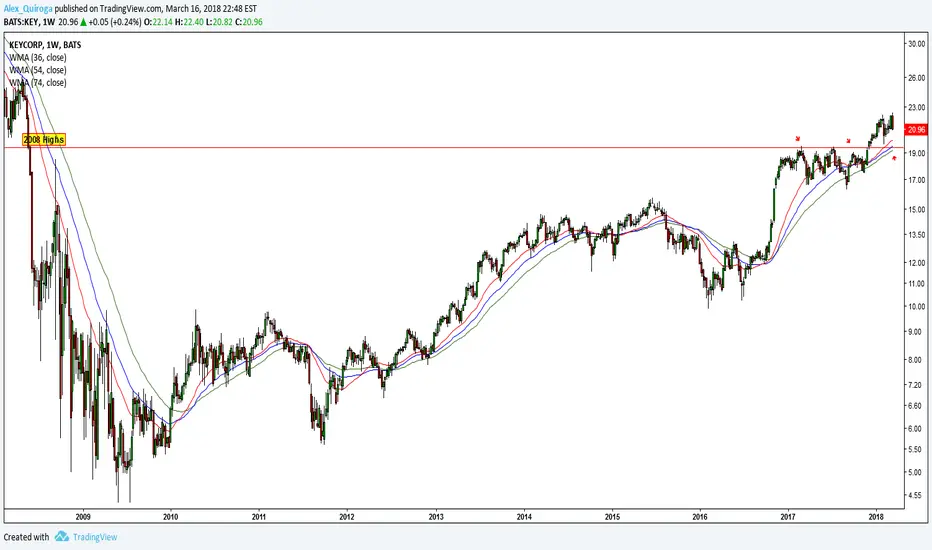The height and width of the screenshot is (550, 932).
Task: Click the "2018" time axis label
Action: tap(876, 517)
